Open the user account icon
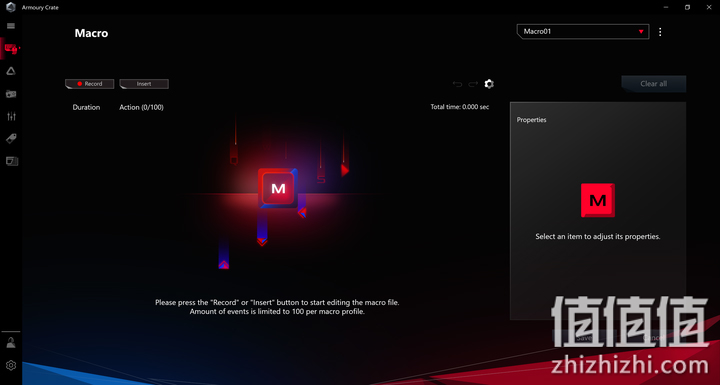Screen dimensions: 720x385 point(11,343)
